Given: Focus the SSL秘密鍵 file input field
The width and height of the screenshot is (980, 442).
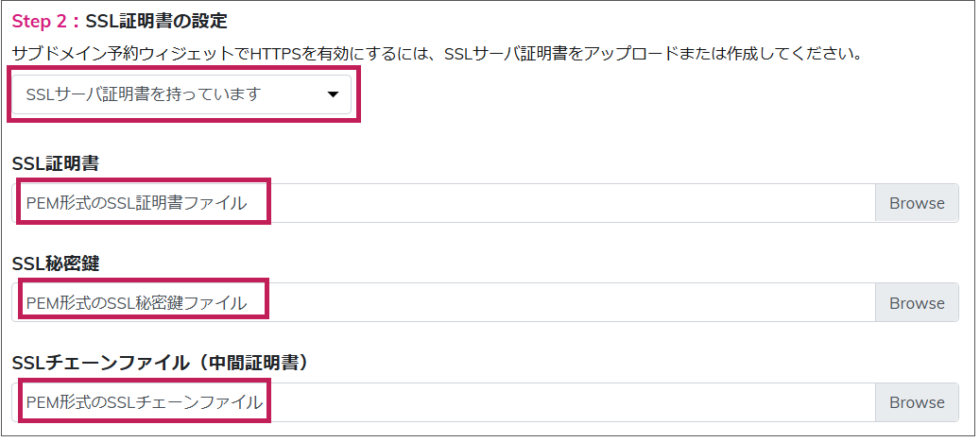Looking at the screenshot, I should click(567, 303).
